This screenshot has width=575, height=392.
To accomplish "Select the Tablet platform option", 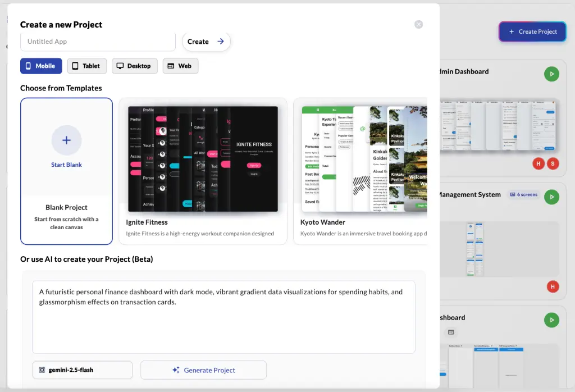I will [86, 66].
